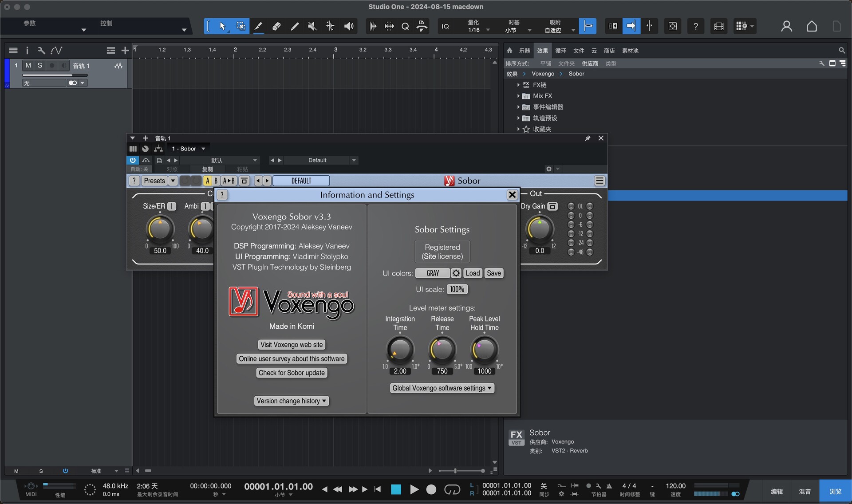
Task: Open the user account icon
Action: pyautogui.click(x=786, y=26)
